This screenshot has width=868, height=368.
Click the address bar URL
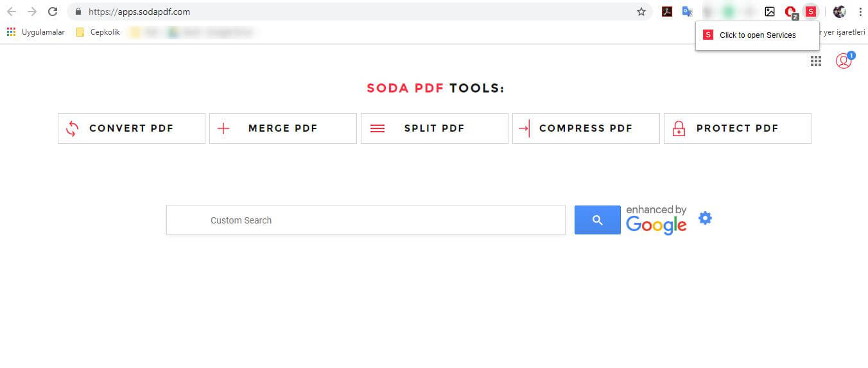(139, 12)
